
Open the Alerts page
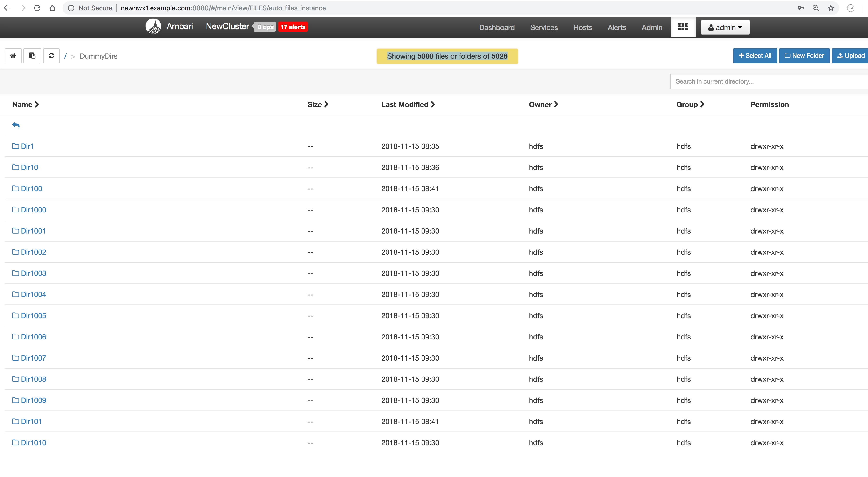(617, 28)
